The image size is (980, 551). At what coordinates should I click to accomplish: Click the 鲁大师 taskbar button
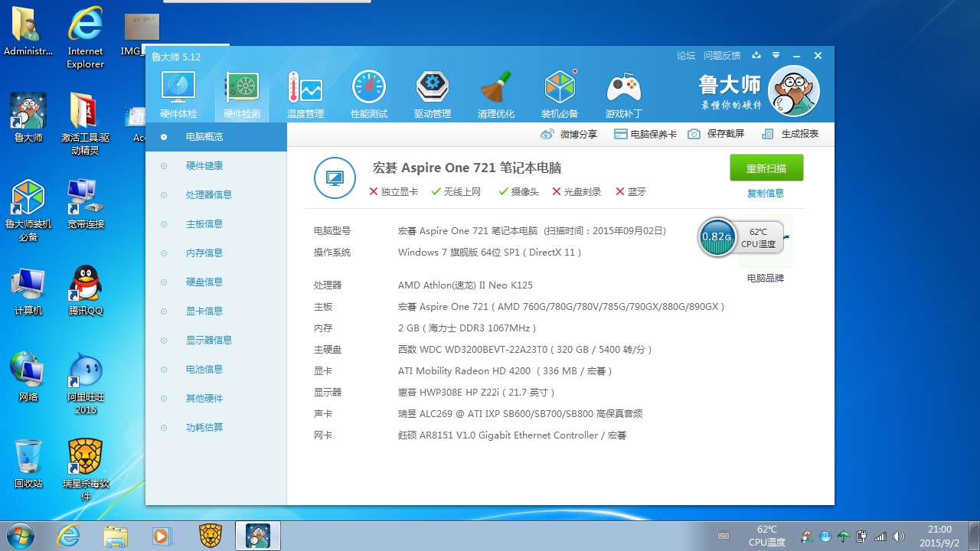(x=258, y=536)
